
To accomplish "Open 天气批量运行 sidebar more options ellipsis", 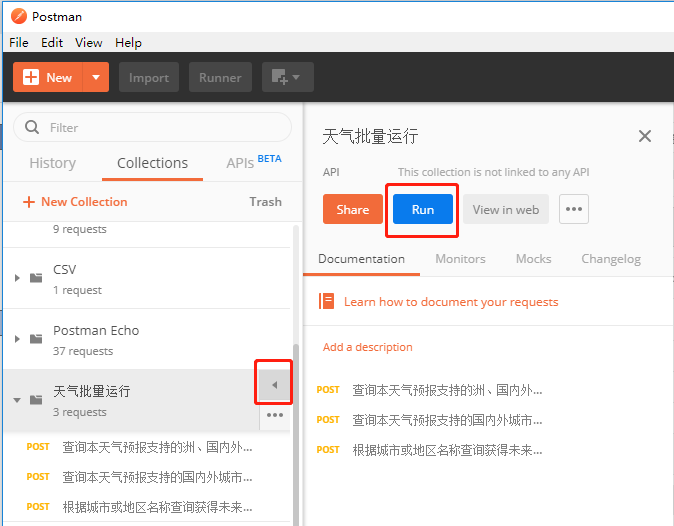I will point(275,415).
